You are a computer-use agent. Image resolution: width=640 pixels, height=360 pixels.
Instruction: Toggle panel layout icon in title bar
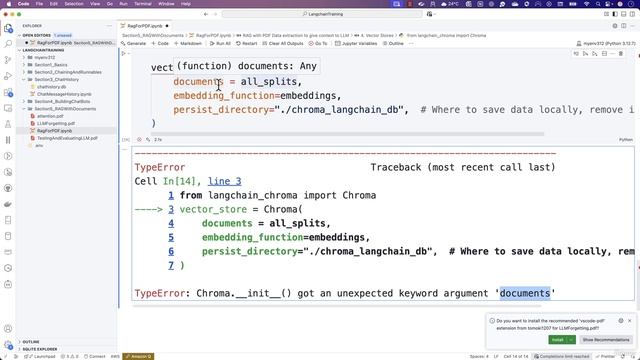(x=624, y=14)
